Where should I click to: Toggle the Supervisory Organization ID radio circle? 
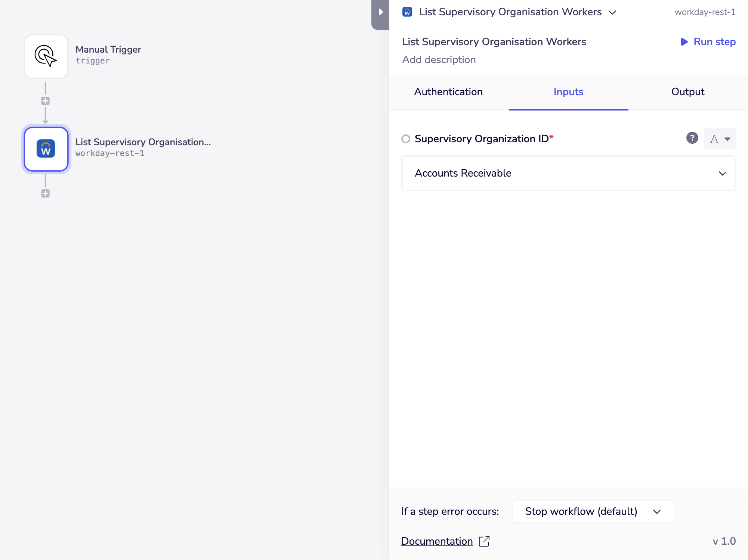tap(406, 139)
